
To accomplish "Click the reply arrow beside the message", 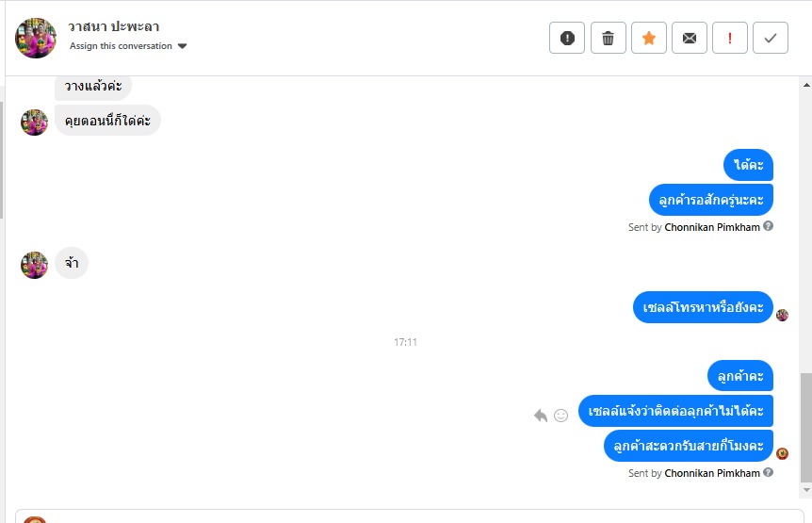I will pos(541,415).
